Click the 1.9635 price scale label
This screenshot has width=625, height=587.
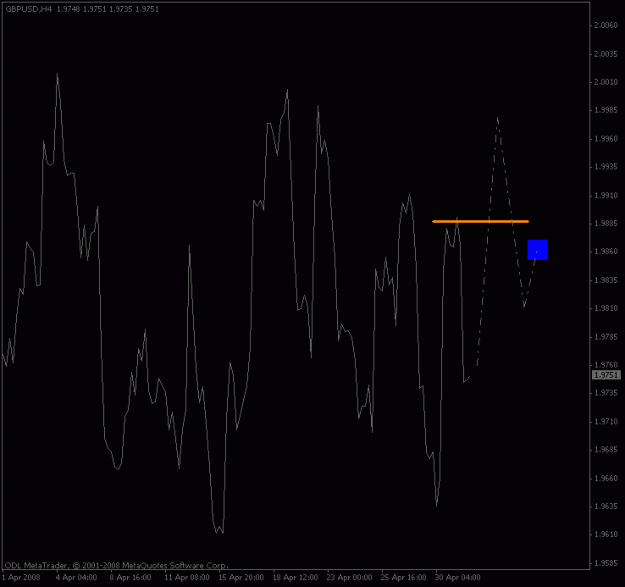(x=606, y=507)
